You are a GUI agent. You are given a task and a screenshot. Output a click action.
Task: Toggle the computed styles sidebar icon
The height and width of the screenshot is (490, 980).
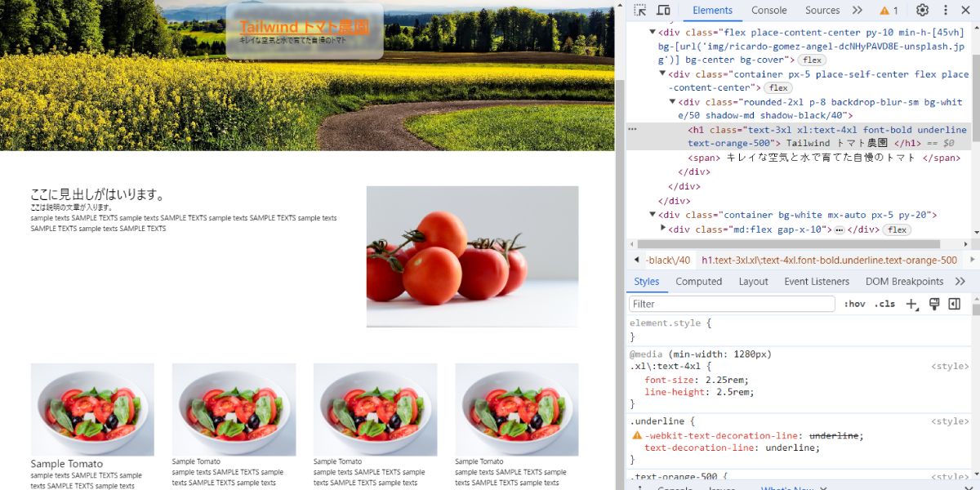(x=954, y=304)
